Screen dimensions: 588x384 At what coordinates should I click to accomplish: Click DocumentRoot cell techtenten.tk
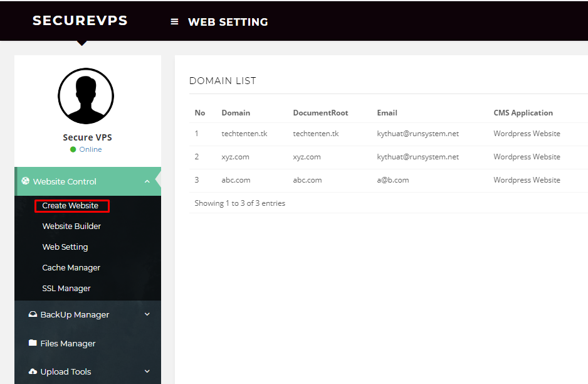pos(316,134)
